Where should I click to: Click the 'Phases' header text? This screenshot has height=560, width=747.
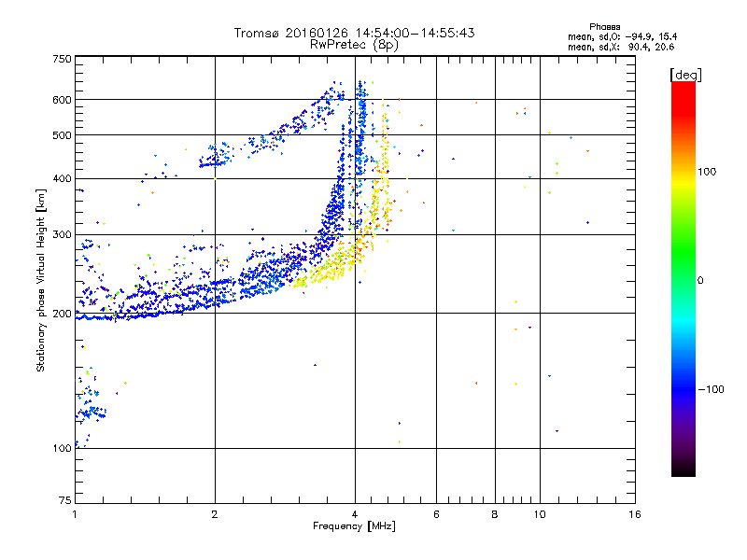pyautogui.click(x=604, y=27)
